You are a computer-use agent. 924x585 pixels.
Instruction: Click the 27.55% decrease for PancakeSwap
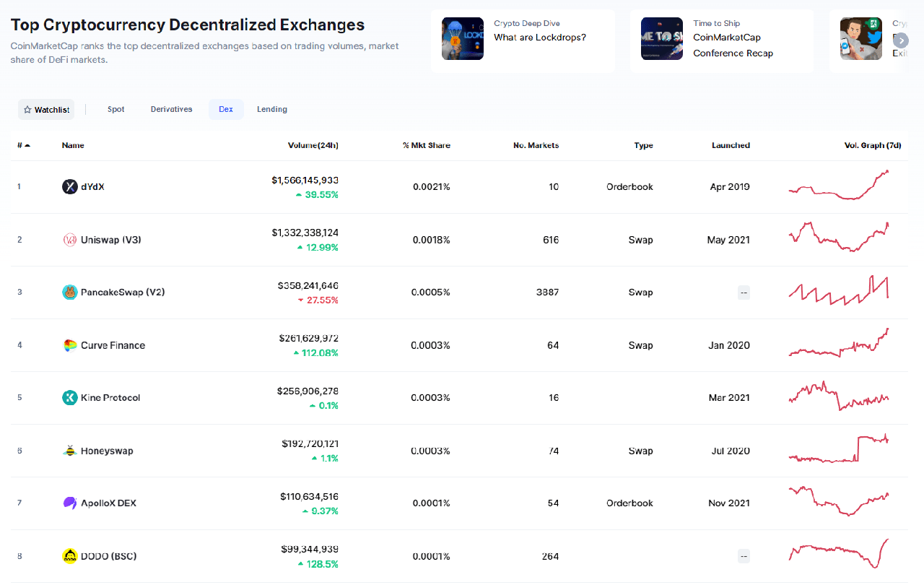(x=318, y=300)
